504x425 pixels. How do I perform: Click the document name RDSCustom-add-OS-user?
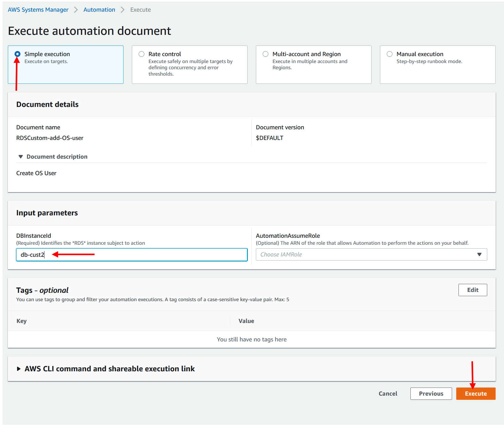click(50, 138)
